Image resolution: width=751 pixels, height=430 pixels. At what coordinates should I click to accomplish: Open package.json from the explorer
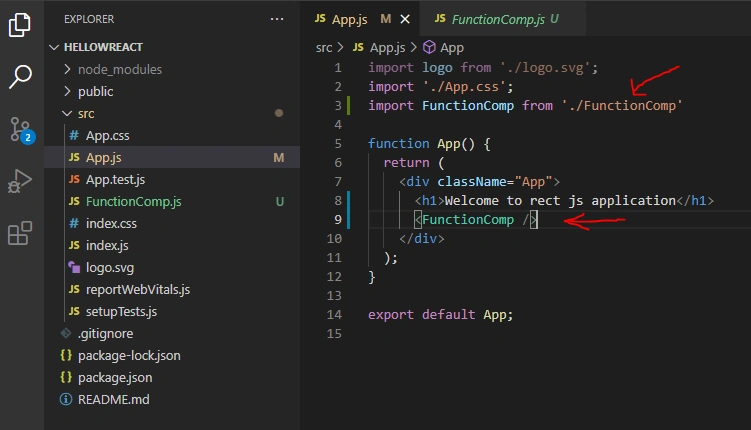click(115, 377)
